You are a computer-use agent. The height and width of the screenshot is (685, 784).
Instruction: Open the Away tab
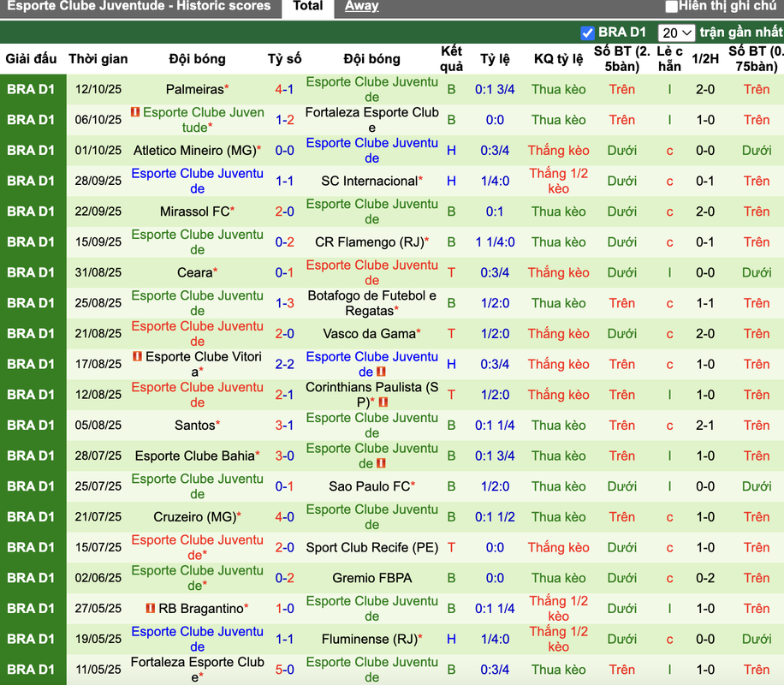tap(361, 7)
